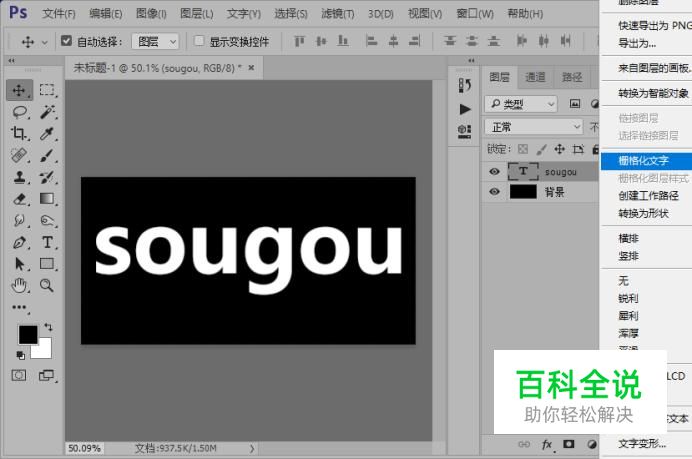Screen dimensions: 692x459
Task: Set the foreground color swatch
Action: (27, 335)
